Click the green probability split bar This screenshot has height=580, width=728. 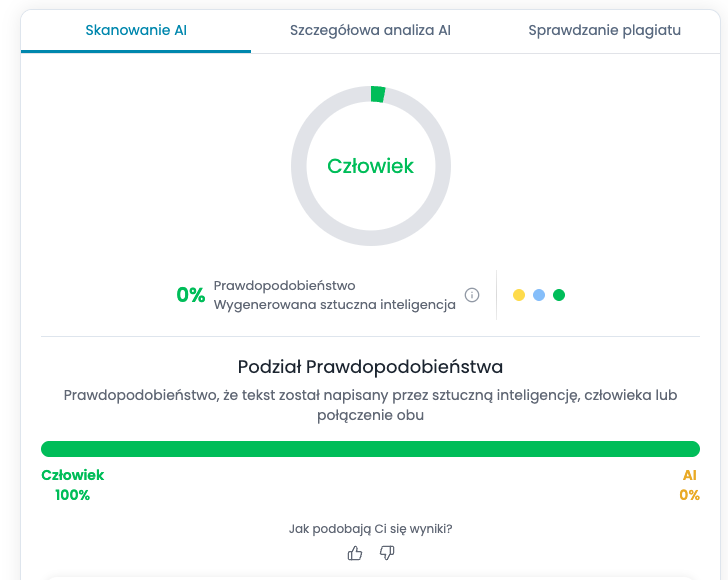click(x=370, y=449)
